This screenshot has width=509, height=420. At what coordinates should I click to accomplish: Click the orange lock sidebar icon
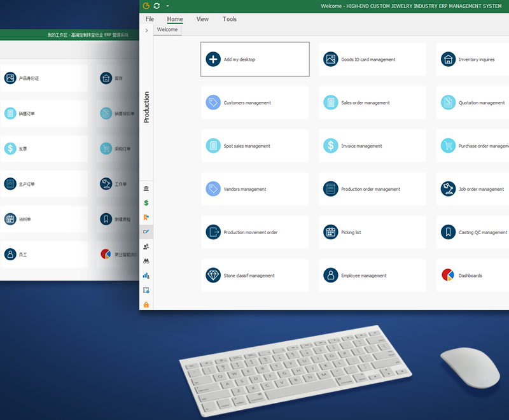146,305
